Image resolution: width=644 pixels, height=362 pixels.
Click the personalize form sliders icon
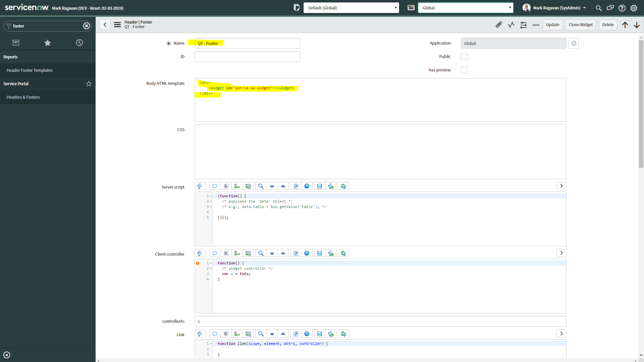pyautogui.click(x=523, y=24)
